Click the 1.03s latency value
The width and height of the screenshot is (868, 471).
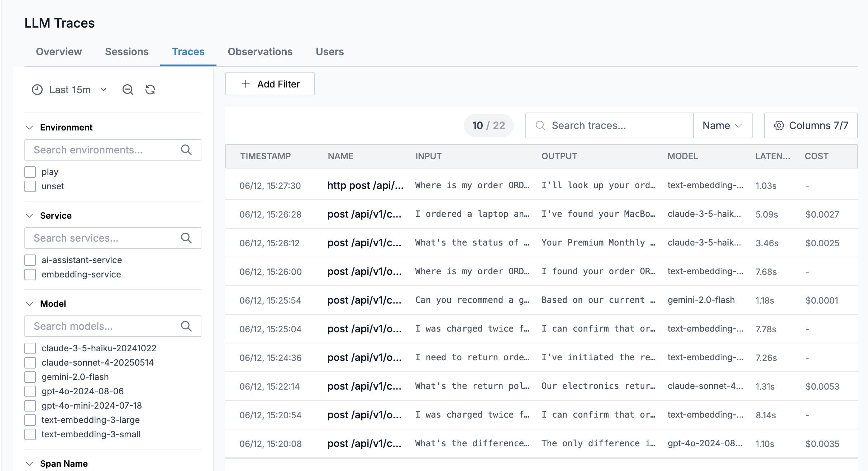[x=766, y=186]
